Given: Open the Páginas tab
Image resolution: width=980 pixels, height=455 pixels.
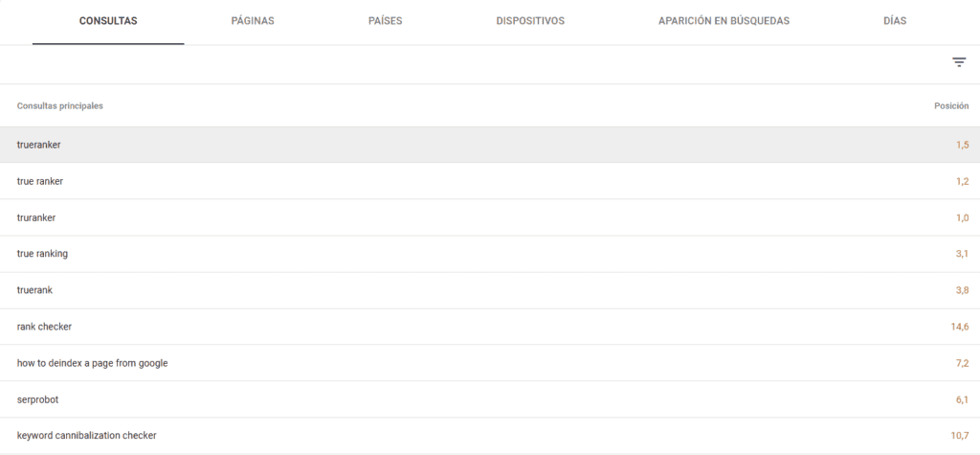Looking at the screenshot, I should click(253, 21).
